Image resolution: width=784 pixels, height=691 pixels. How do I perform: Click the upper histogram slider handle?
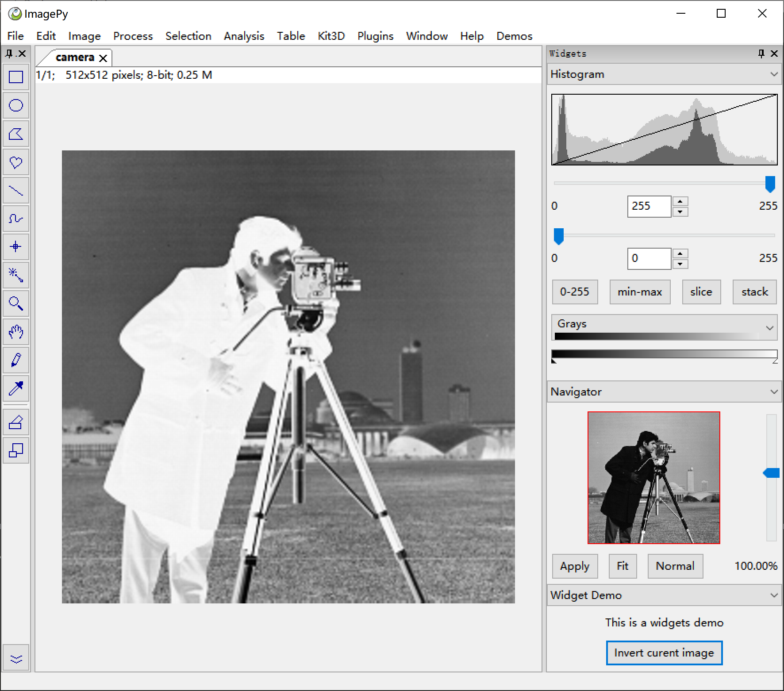[x=770, y=184]
